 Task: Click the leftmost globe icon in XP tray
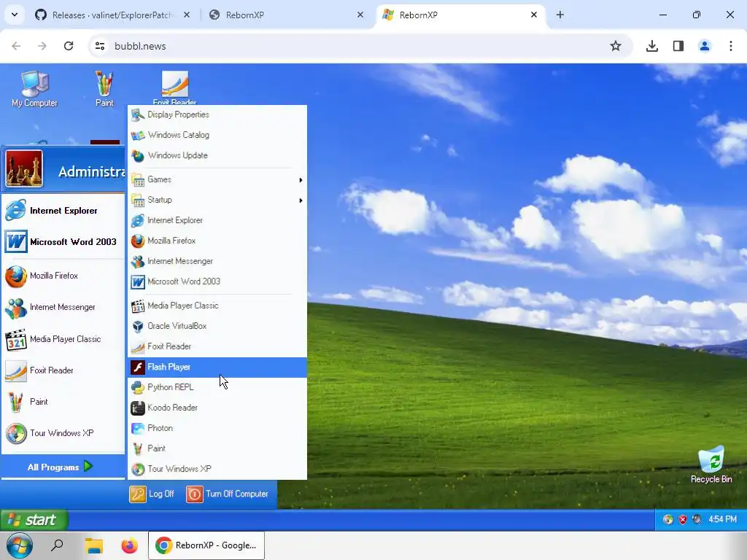click(x=668, y=519)
